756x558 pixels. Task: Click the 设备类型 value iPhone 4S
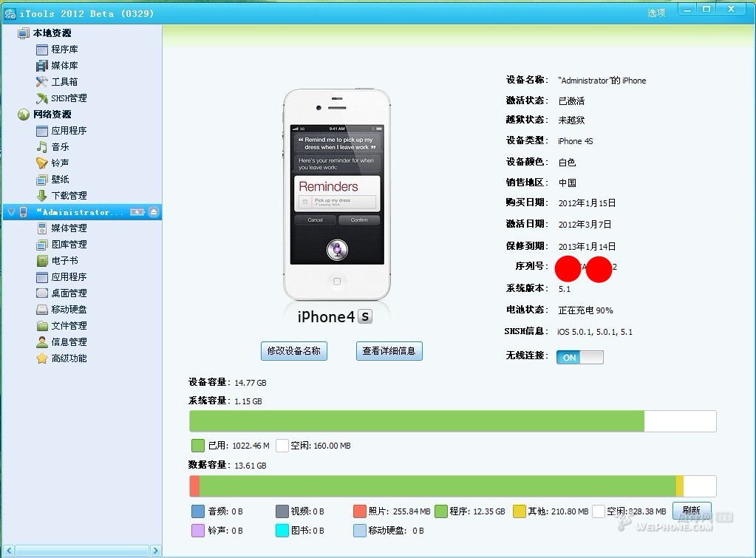575,141
